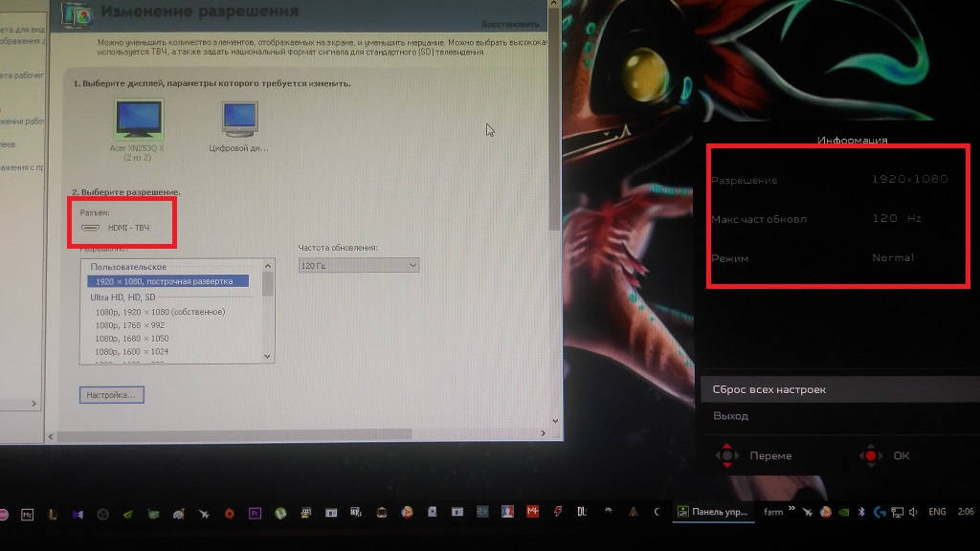Viewport: 980px width, 551px height.
Task: Click the resolution list scrollbar down arrow
Action: (x=268, y=355)
